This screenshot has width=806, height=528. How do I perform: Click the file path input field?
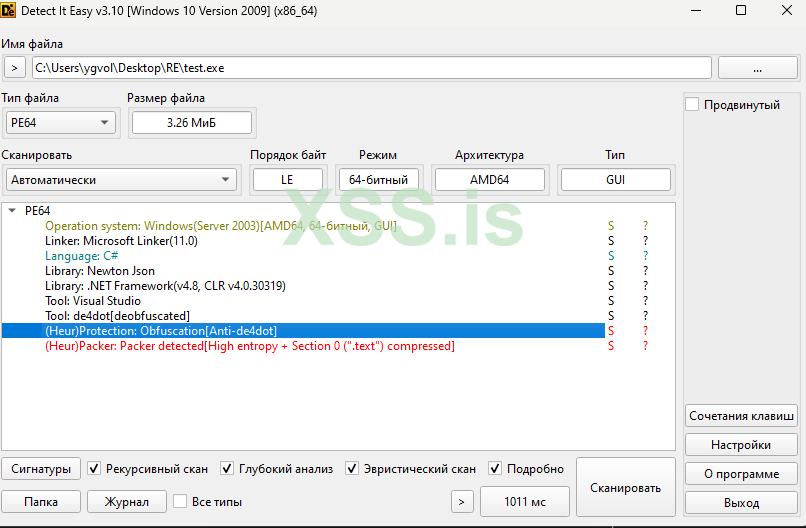click(x=372, y=68)
